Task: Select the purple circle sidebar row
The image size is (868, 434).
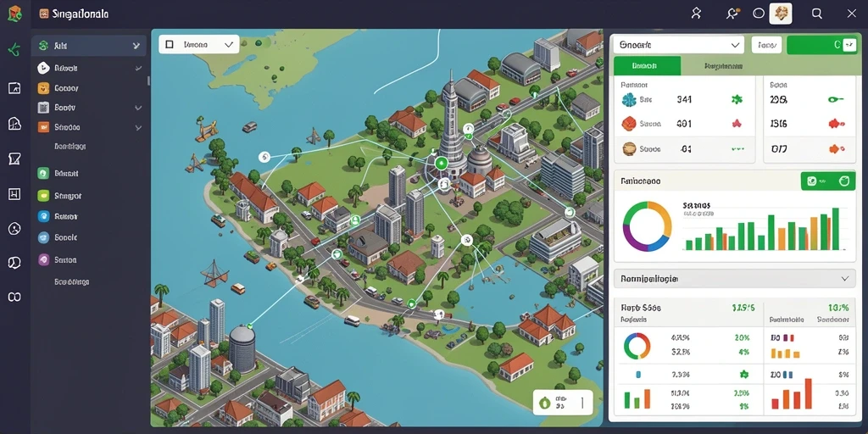Action: pos(90,259)
